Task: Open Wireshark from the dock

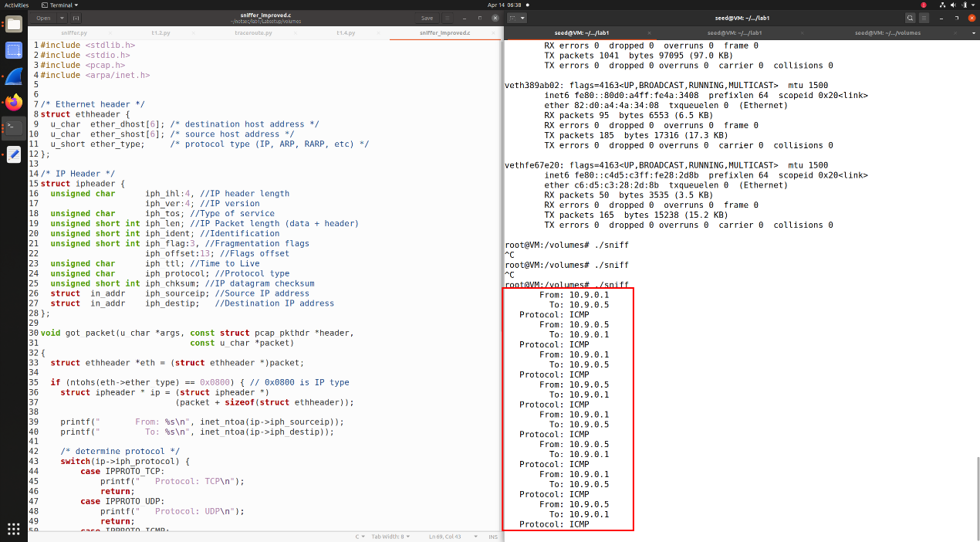Action: pos(14,76)
